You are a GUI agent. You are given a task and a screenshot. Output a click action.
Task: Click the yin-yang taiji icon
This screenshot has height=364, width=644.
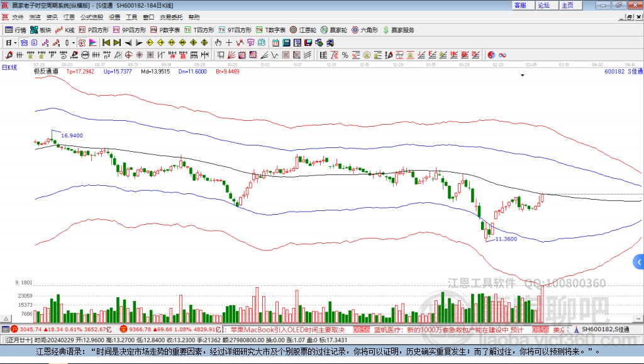[x=492, y=55]
